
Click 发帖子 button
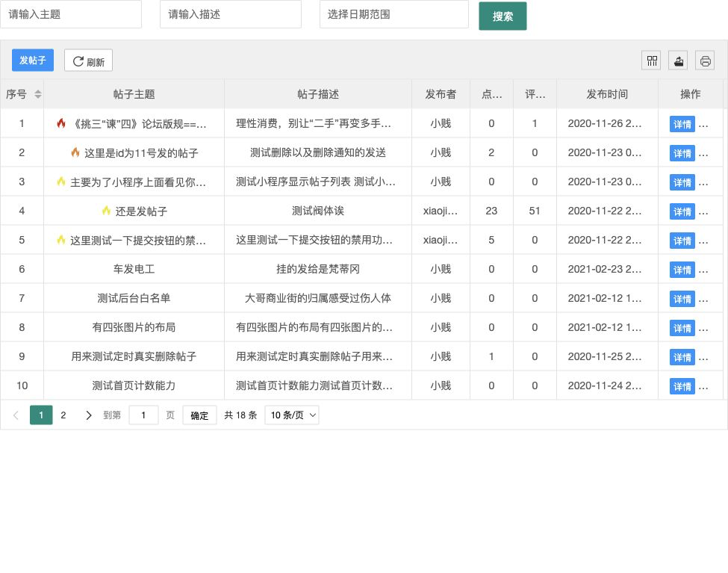(33, 61)
